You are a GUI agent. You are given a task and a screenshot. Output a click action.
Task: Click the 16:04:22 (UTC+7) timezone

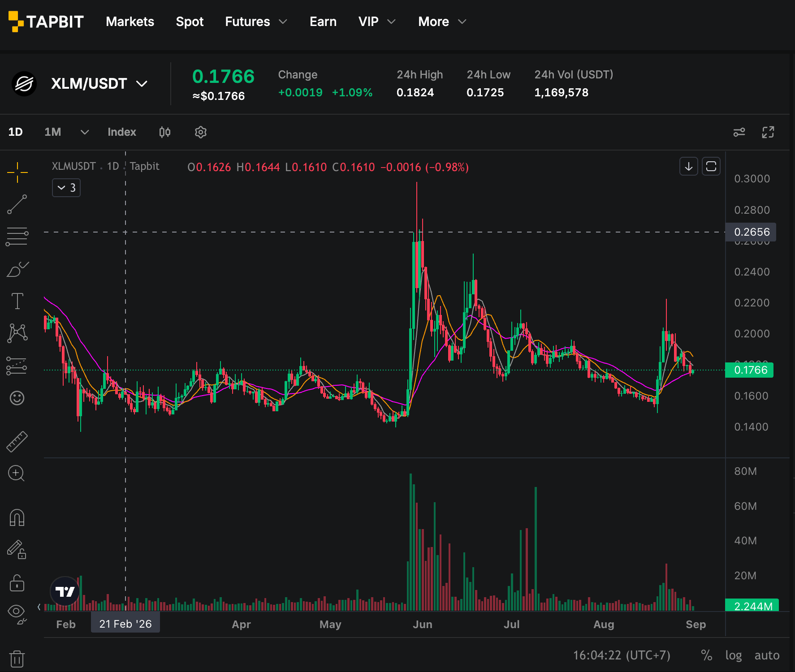pyautogui.click(x=622, y=655)
